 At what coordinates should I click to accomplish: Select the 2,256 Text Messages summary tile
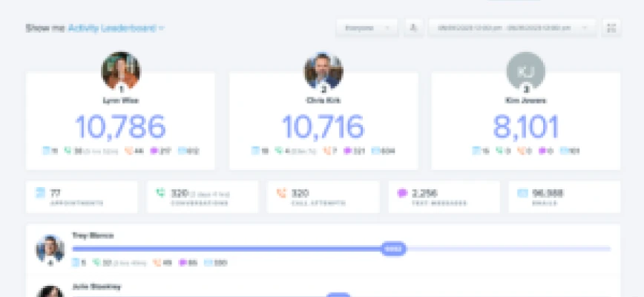[x=444, y=197]
